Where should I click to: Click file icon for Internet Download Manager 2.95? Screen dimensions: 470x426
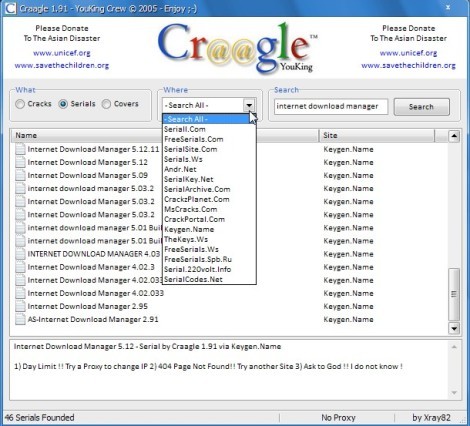[x=20, y=306]
